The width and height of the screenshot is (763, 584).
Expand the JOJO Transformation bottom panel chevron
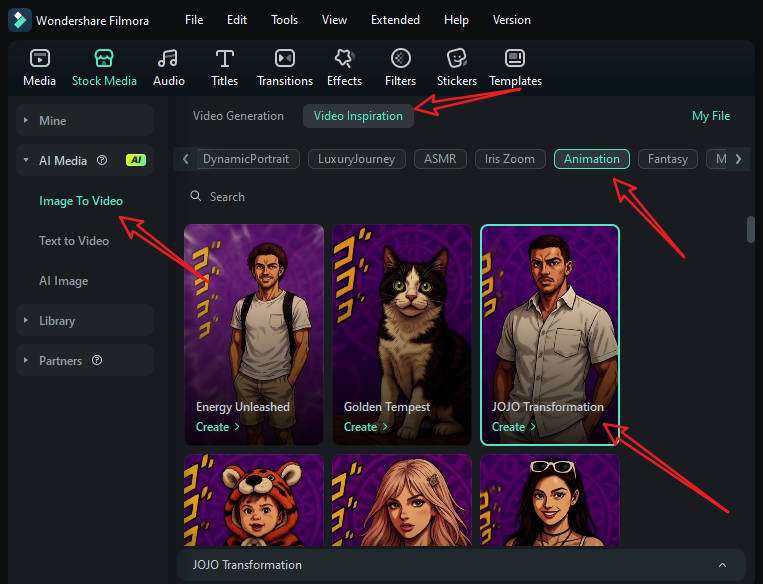[722, 565]
